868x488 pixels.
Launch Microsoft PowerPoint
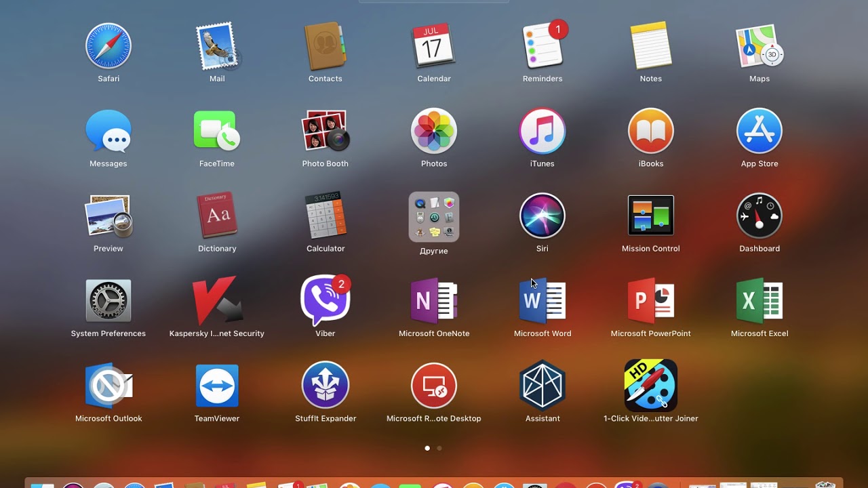pyautogui.click(x=651, y=302)
